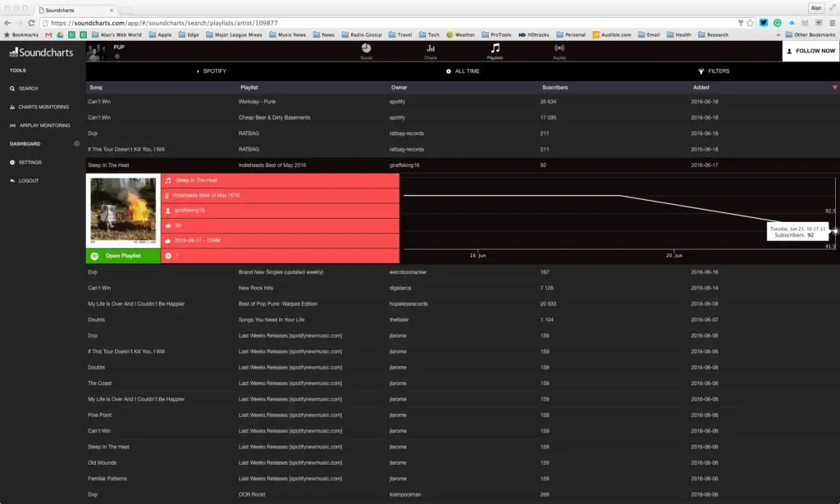
Task: Open the Radio Gossip bookmark folder
Action: point(362,34)
